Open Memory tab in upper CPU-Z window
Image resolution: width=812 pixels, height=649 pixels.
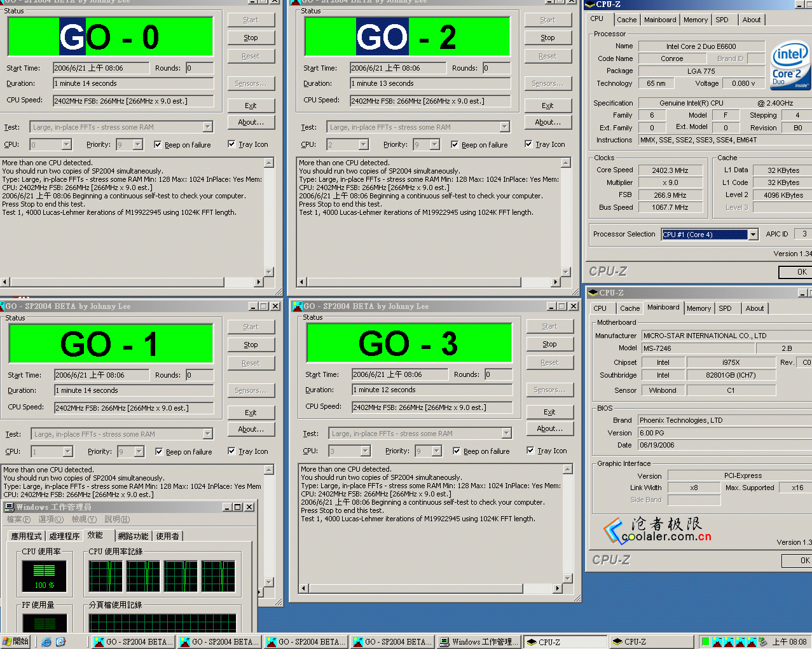pos(696,20)
